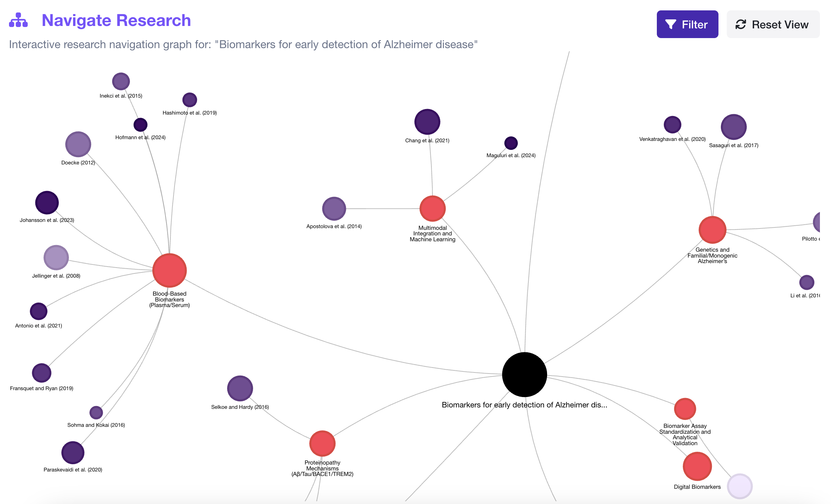Click the Proteinopathy Mechanisms red node
The width and height of the screenshot is (831, 504).
coord(322,443)
